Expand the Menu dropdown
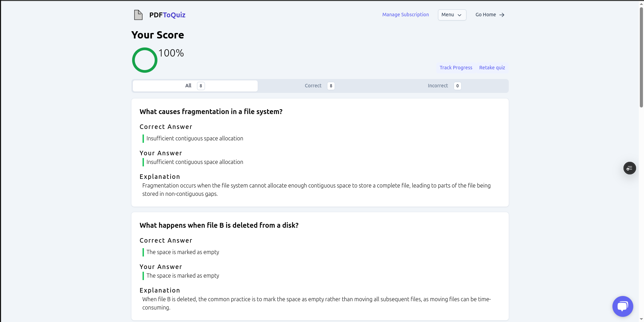 tap(452, 15)
